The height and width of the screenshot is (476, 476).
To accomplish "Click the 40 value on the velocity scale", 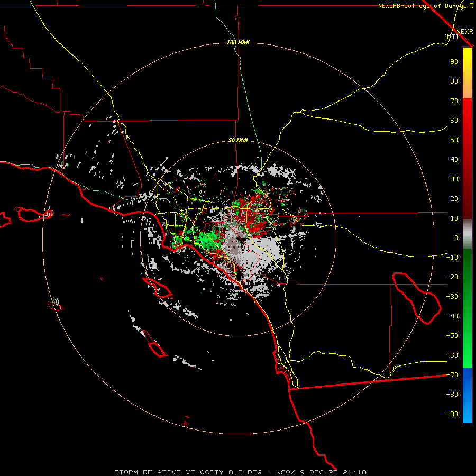I will (454, 159).
